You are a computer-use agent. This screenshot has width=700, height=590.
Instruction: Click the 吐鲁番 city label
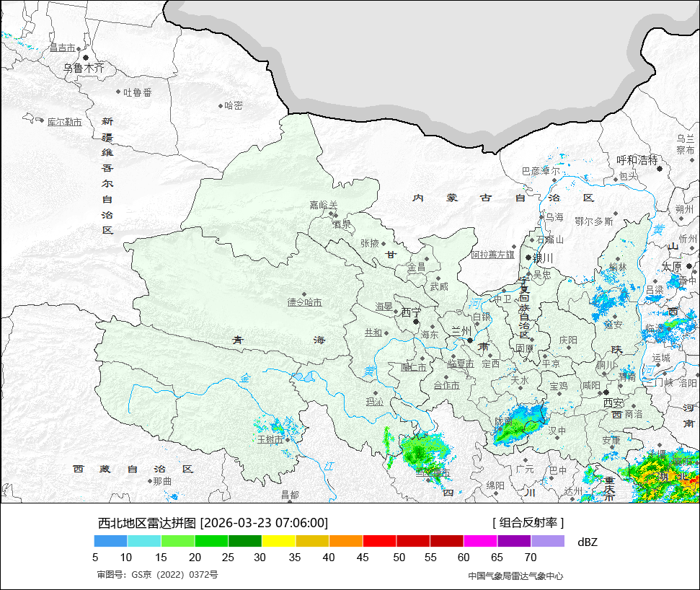coord(138,92)
